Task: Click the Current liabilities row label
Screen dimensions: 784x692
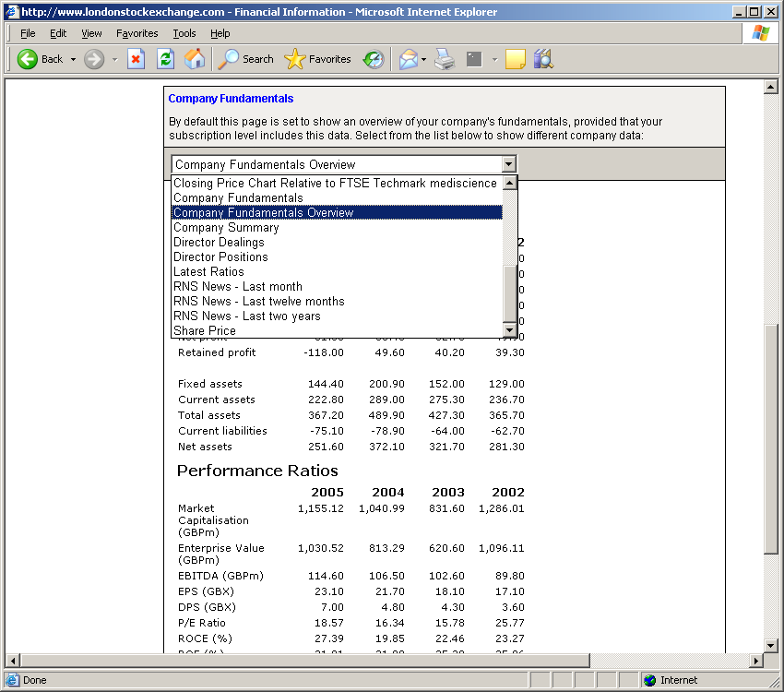Action: point(222,431)
